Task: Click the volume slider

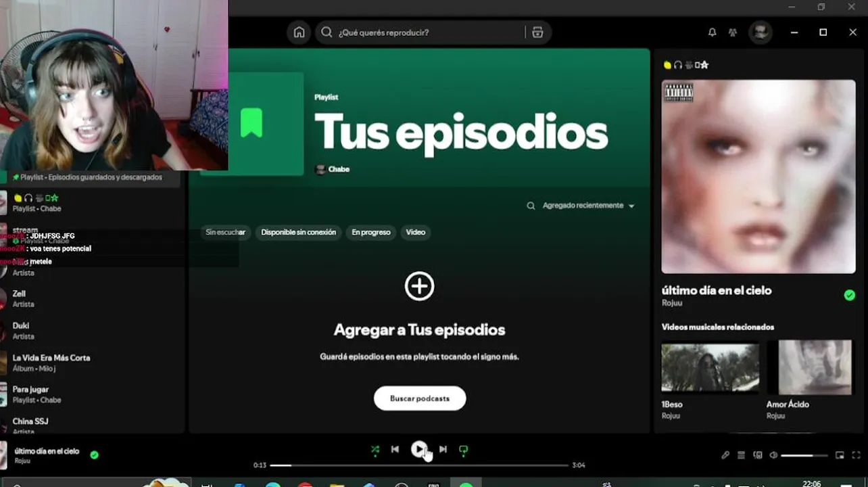Action: coord(804,455)
